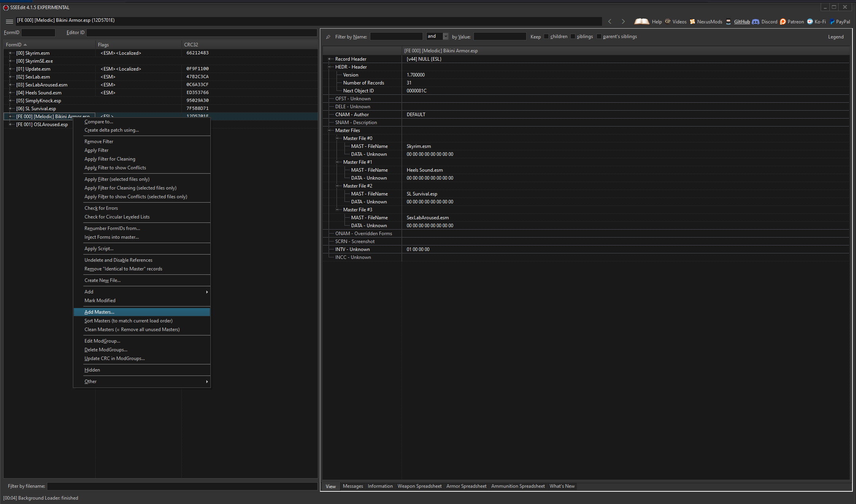Open the Patreon icon link
The height and width of the screenshot is (504, 856).
coord(783,22)
